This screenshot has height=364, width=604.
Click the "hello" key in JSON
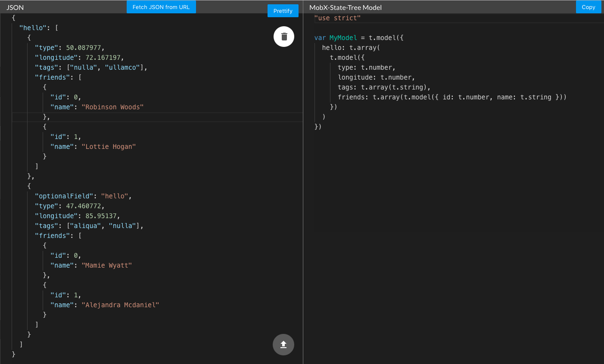click(x=33, y=28)
